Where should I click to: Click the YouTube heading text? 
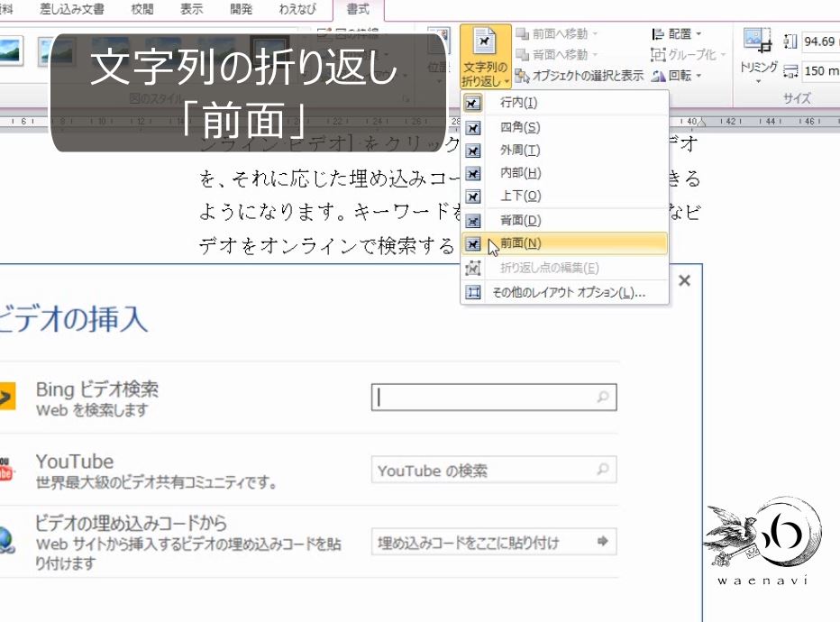click(75, 462)
